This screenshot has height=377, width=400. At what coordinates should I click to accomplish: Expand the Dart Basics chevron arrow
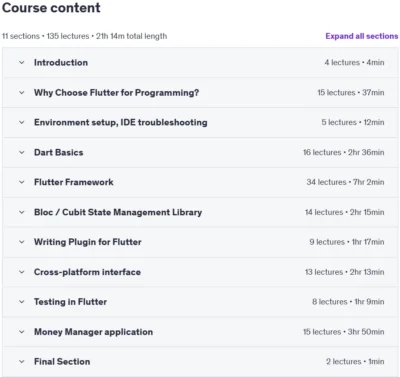[22, 152]
